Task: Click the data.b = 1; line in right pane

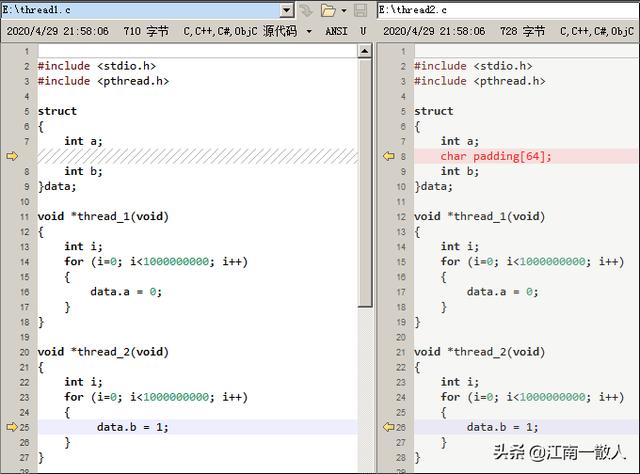Action: coord(499,427)
